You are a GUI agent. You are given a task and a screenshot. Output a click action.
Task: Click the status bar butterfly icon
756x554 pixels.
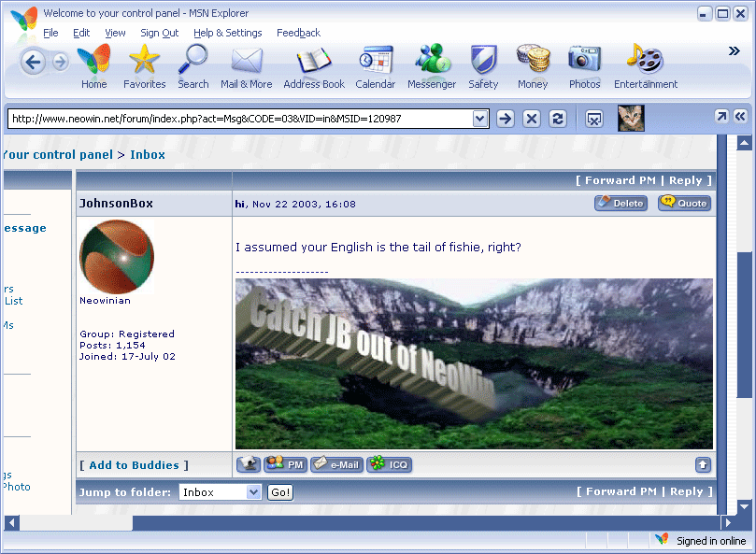point(662,539)
